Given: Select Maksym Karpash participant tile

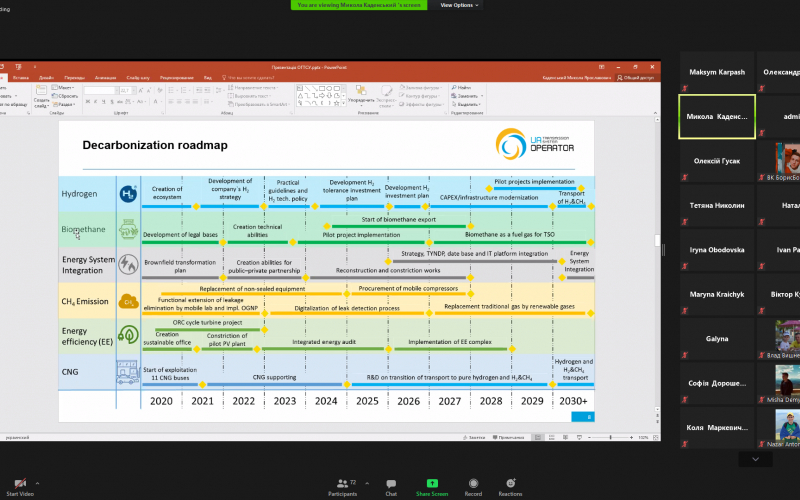Looking at the screenshot, I should [x=716, y=72].
